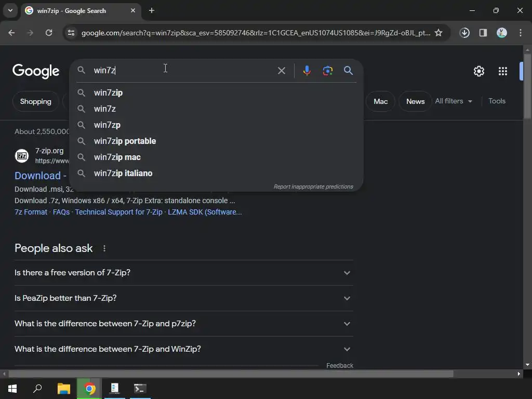Expand 'Is PeaZip better than 7-Zip?'
This screenshot has width=532, height=399.
183,298
